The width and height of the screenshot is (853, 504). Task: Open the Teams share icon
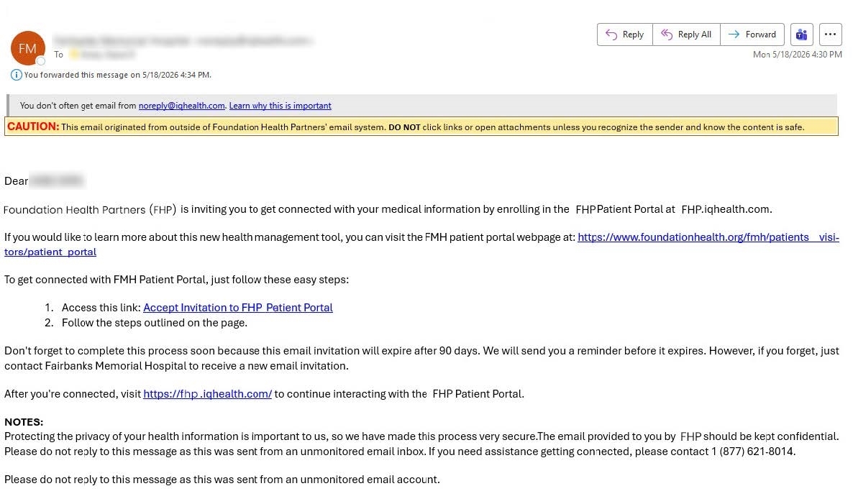[x=801, y=35]
